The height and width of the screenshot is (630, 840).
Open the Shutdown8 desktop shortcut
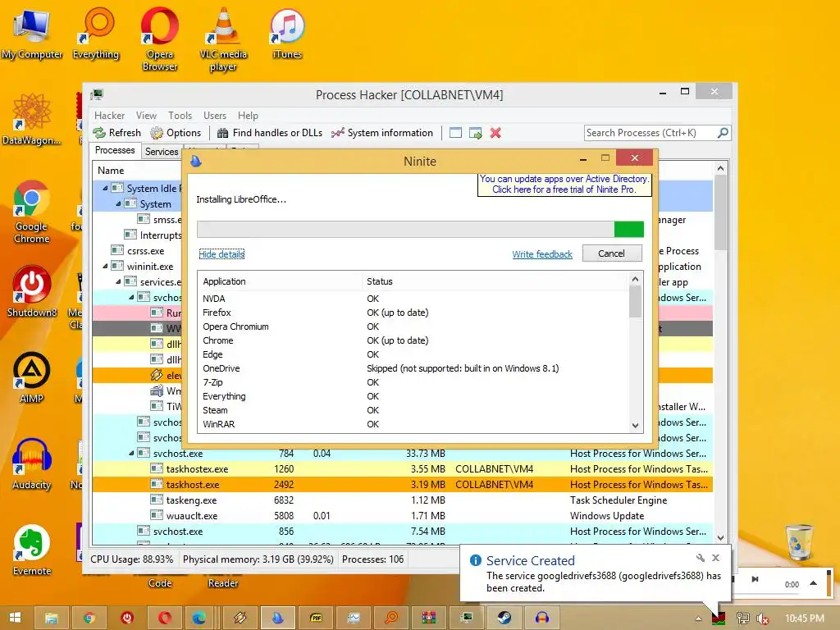(32, 291)
